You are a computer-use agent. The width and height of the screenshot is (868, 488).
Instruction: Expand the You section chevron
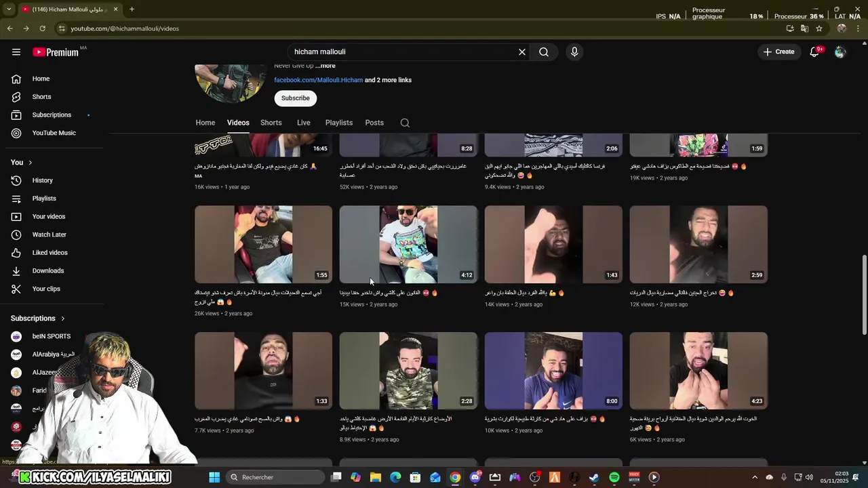pyautogui.click(x=30, y=163)
